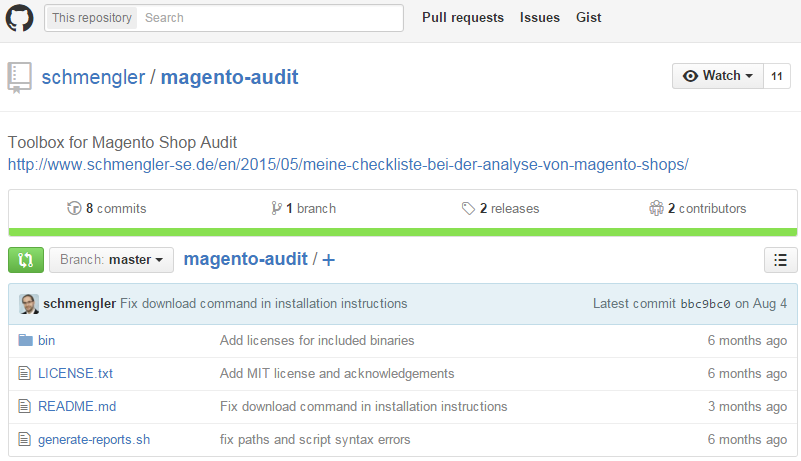Screen dimensions: 801x461
Task: Click the generate-reports.sh file icon
Action: click(x=24, y=439)
